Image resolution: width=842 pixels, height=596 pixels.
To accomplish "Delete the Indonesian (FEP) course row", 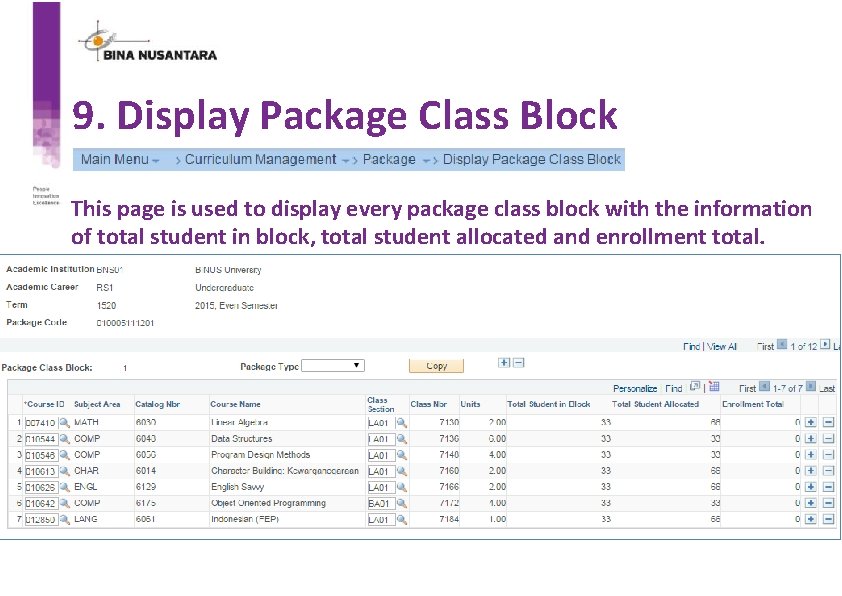I will pyautogui.click(x=829, y=519).
